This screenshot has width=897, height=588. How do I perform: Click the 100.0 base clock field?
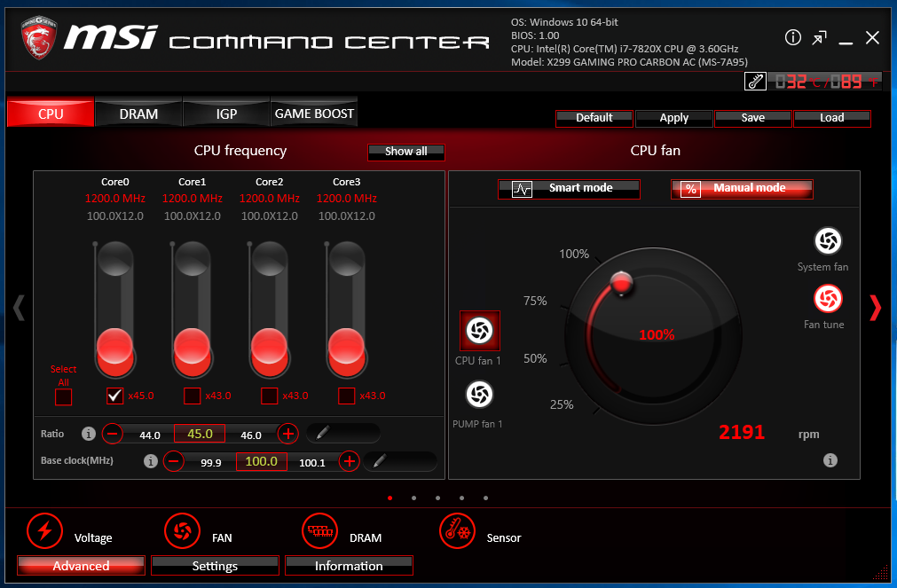tap(262, 461)
